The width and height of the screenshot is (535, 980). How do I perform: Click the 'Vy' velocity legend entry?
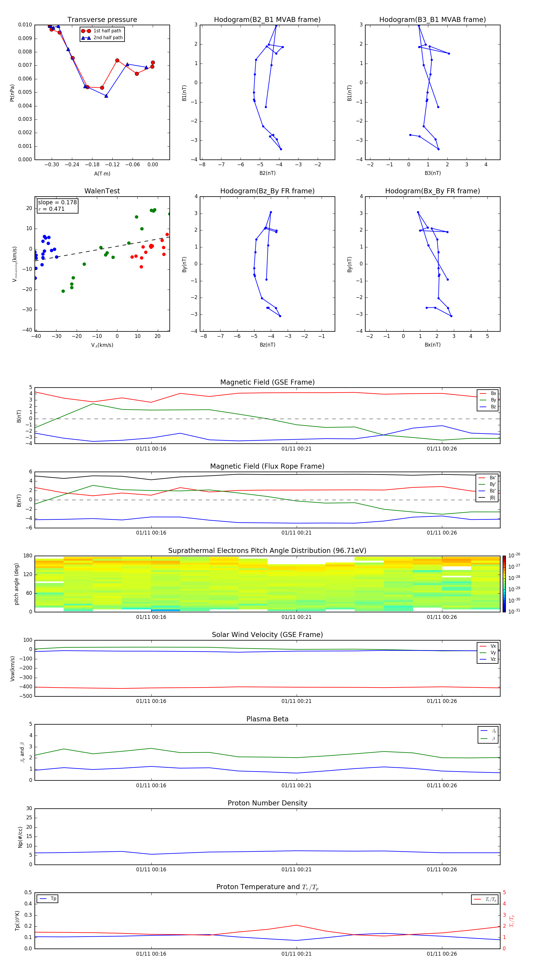click(x=488, y=653)
